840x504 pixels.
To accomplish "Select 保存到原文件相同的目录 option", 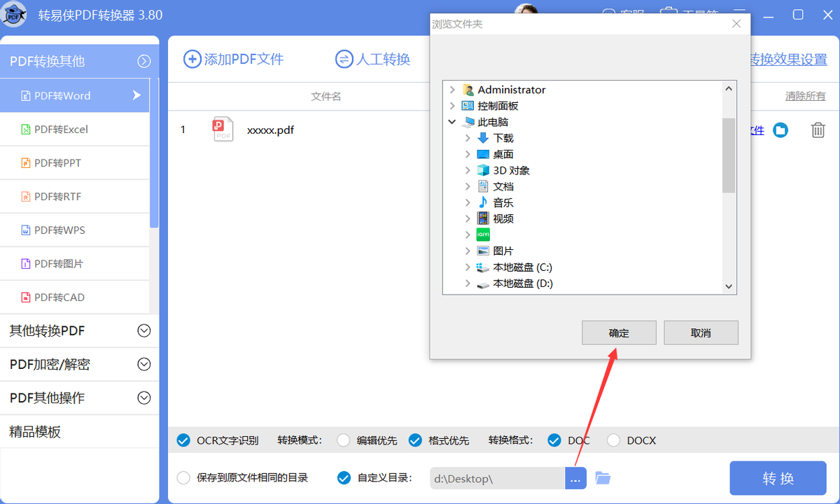I will tap(183, 478).
